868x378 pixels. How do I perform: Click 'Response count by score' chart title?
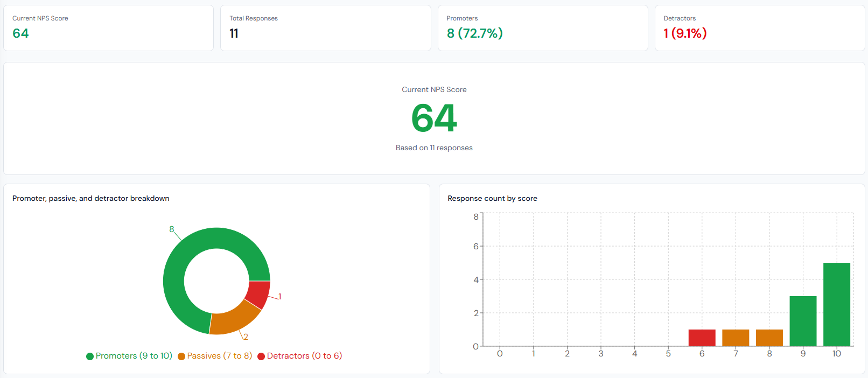[493, 198]
